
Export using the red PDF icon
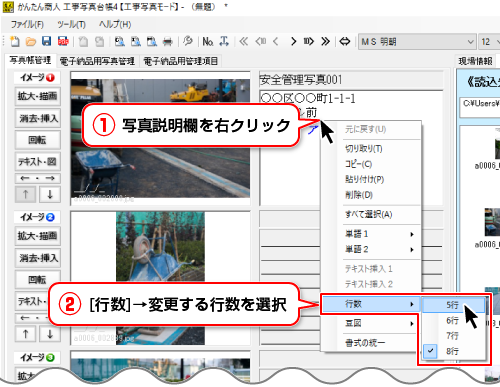click(63, 41)
